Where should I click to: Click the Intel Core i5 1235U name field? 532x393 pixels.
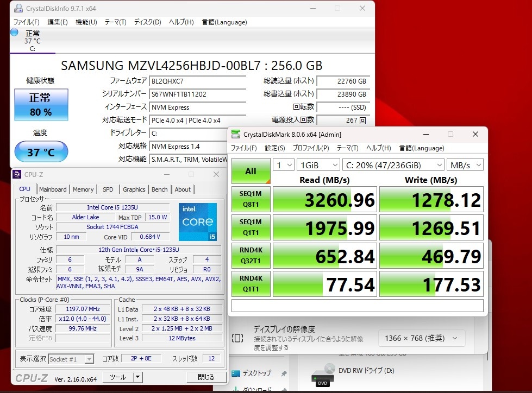pos(112,207)
